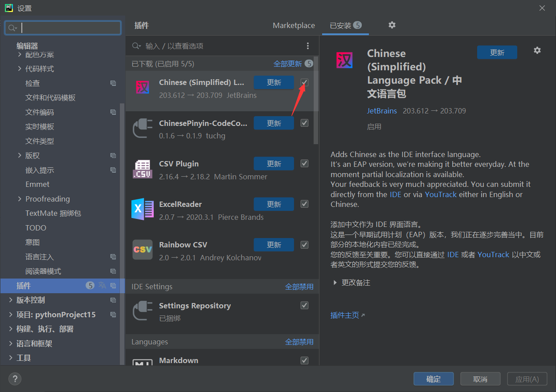Click the Chinese Language Pack icon in list
This screenshot has width=556, height=392.
[143, 87]
